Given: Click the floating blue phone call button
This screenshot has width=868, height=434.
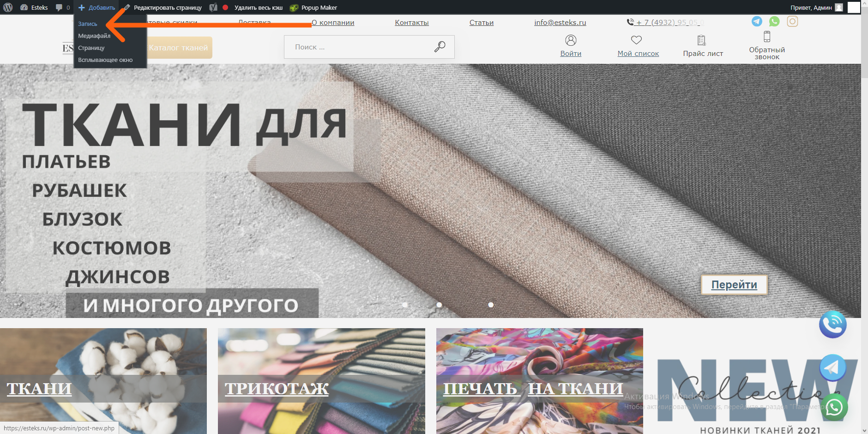Looking at the screenshot, I should point(833,324).
